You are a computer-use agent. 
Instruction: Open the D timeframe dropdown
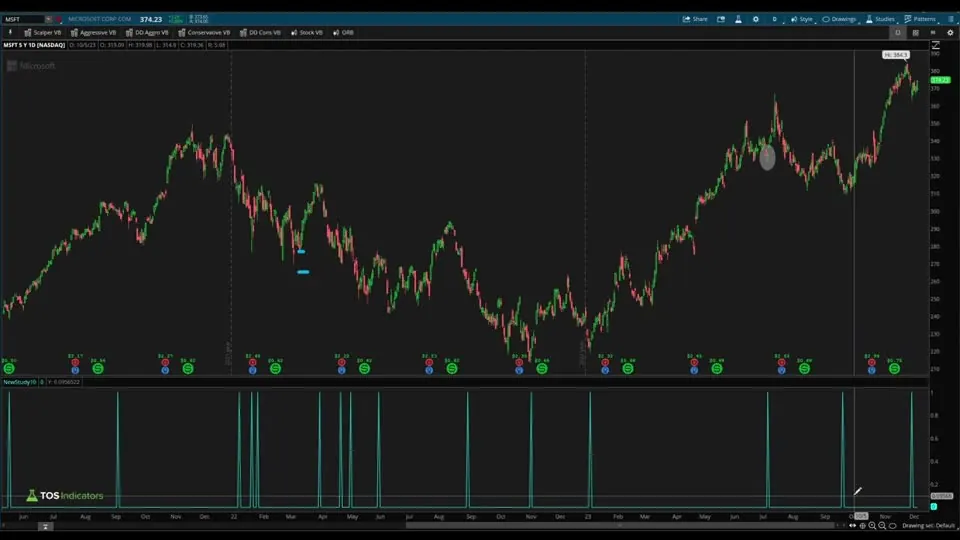775,19
